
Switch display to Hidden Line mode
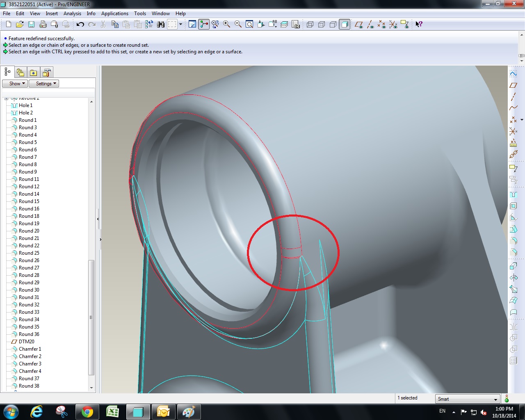coord(322,25)
